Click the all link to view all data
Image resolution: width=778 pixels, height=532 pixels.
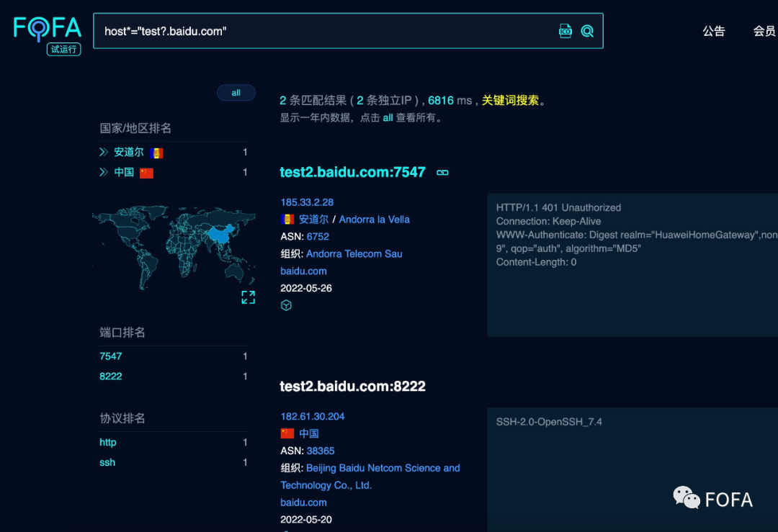(x=388, y=117)
